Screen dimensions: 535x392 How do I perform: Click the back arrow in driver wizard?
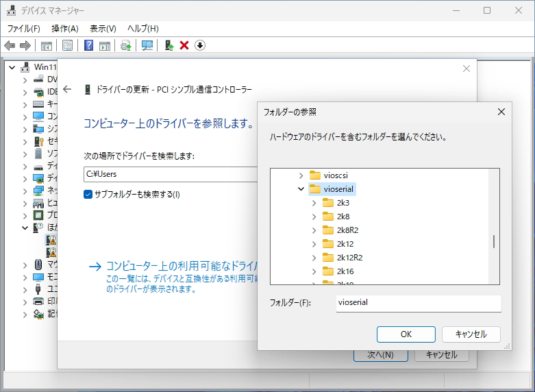click(x=67, y=90)
